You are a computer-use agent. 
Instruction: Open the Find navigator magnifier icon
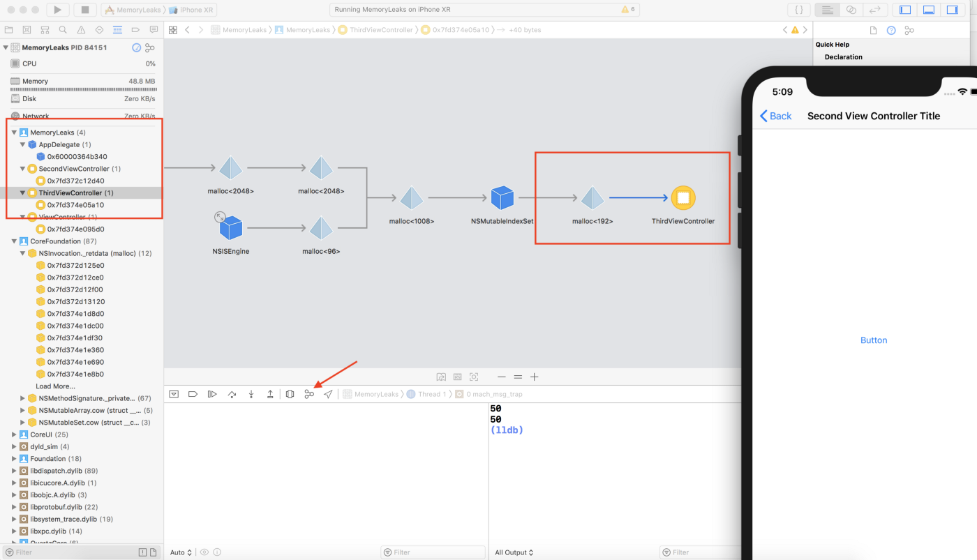[x=63, y=30]
